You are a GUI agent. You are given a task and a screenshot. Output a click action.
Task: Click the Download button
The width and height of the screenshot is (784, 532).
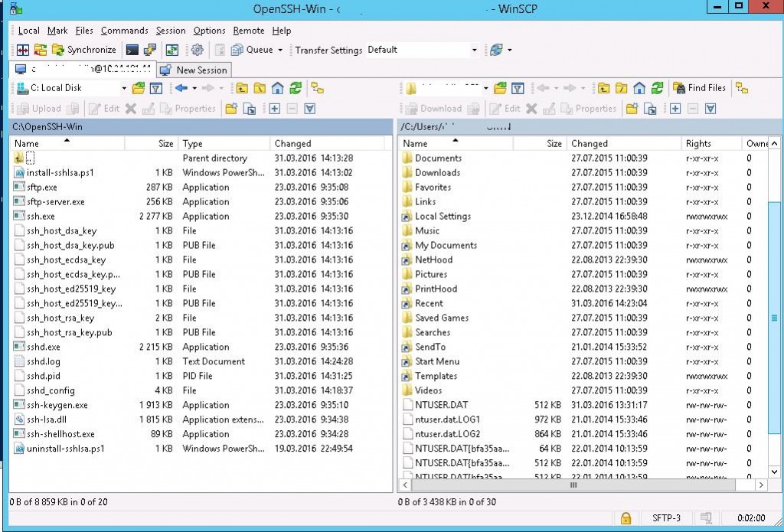coord(434,108)
